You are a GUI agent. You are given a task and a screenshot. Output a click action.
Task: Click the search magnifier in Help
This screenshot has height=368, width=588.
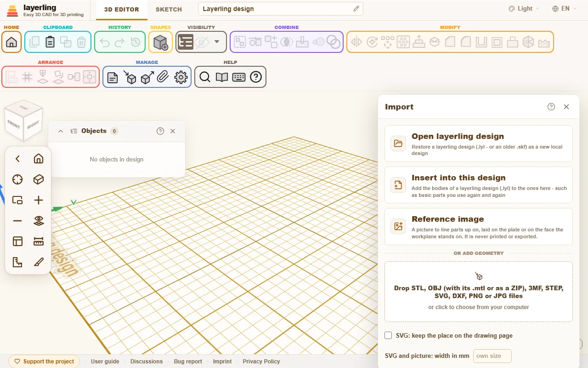coord(205,77)
